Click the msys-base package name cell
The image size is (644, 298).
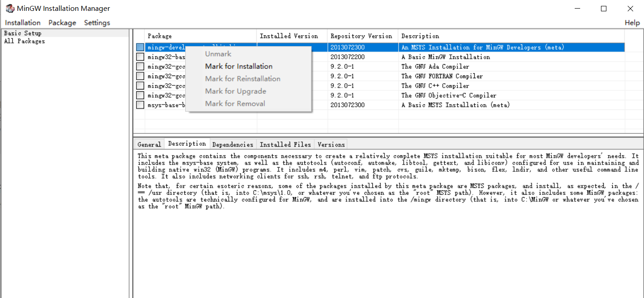coord(166,105)
